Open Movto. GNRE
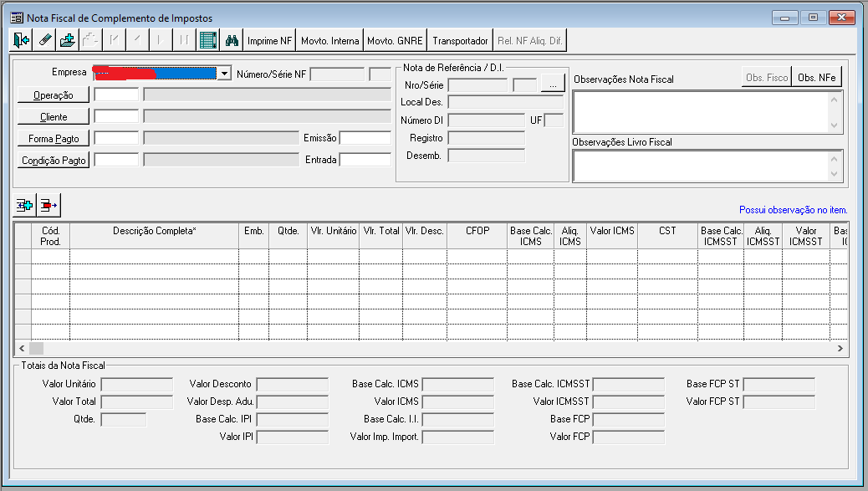The height and width of the screenshot is (491, 868). point(395,40)
